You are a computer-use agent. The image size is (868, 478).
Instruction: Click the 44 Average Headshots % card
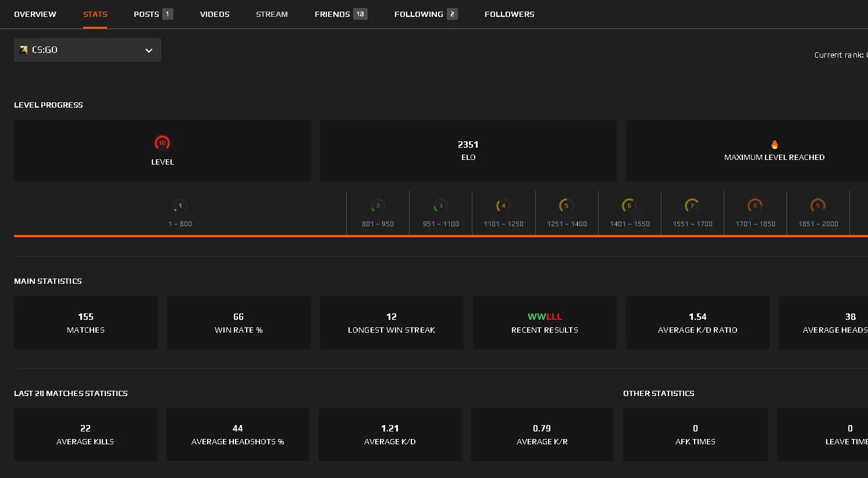[x=238, y=434]
